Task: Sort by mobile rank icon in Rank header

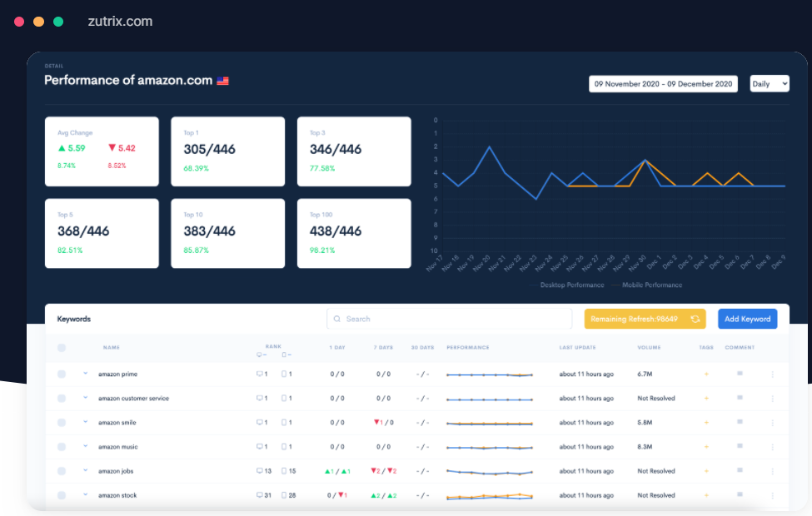Action: pyautogui.click(x=286, y=355)
